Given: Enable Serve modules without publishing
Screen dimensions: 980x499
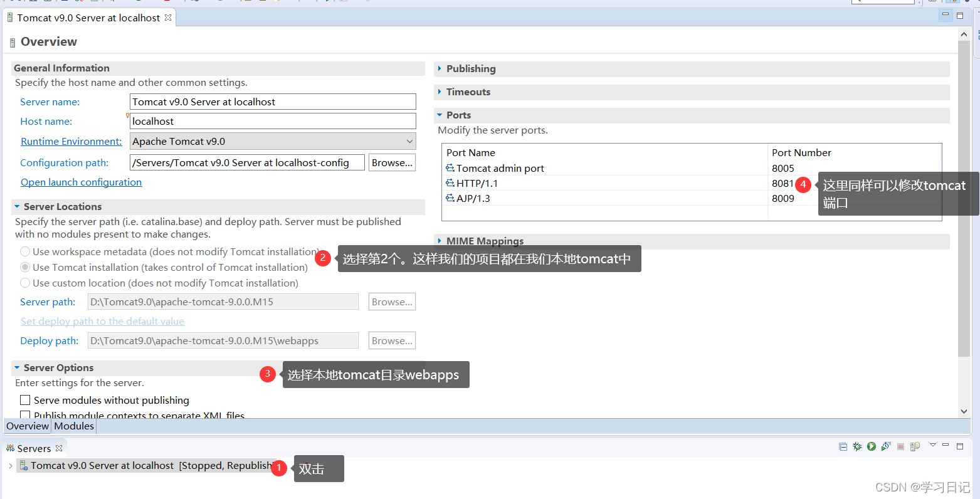Looking at the screenshot, I should (x=25, y=400).
